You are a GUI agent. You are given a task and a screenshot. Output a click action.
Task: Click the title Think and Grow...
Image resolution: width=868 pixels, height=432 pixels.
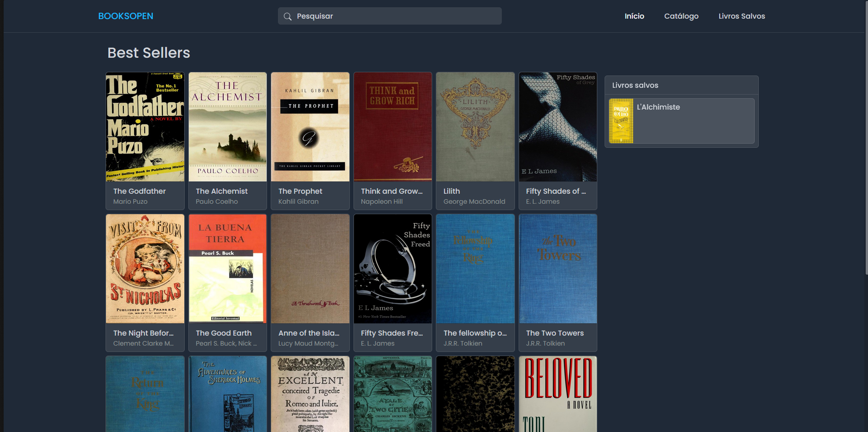pyautogui.click(x=392, y=191)
